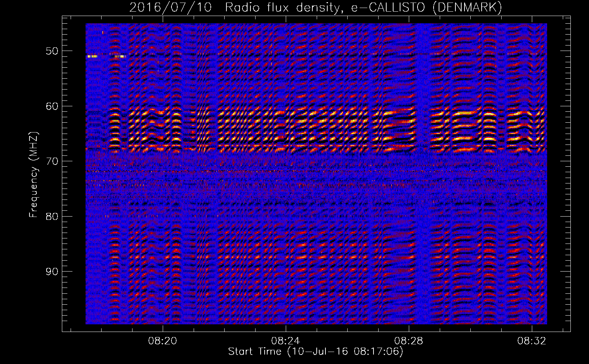Click the 08:24 time tick label
Image resolution: width=589 pixels, height=364 pixels.
[x=285, y=341]
